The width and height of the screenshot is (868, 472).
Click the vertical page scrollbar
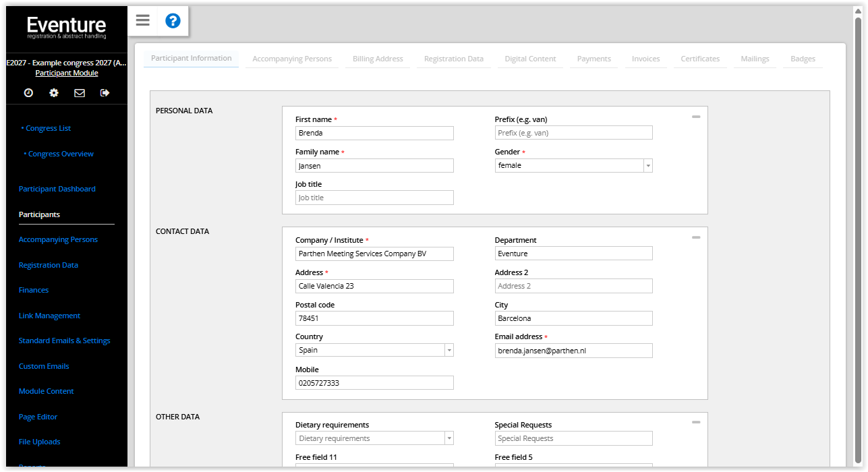(x=858, y=236)
